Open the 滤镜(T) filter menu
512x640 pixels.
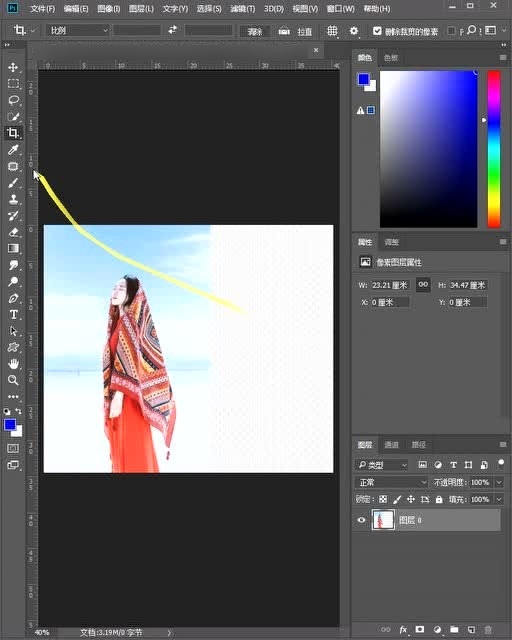[243, 9]
